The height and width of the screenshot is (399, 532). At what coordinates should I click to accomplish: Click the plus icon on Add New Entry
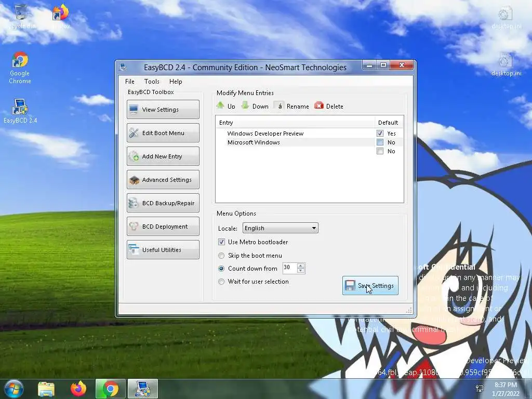coord(134,156)
